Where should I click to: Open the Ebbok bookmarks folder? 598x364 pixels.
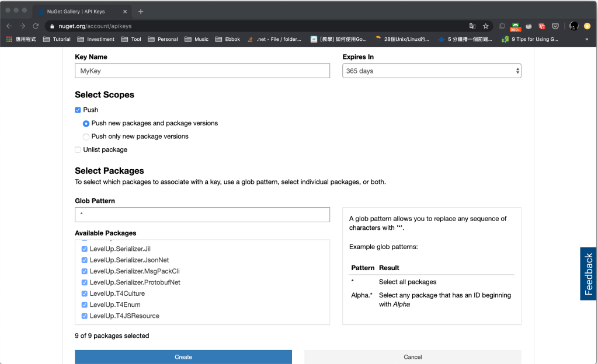pos(228,39)
